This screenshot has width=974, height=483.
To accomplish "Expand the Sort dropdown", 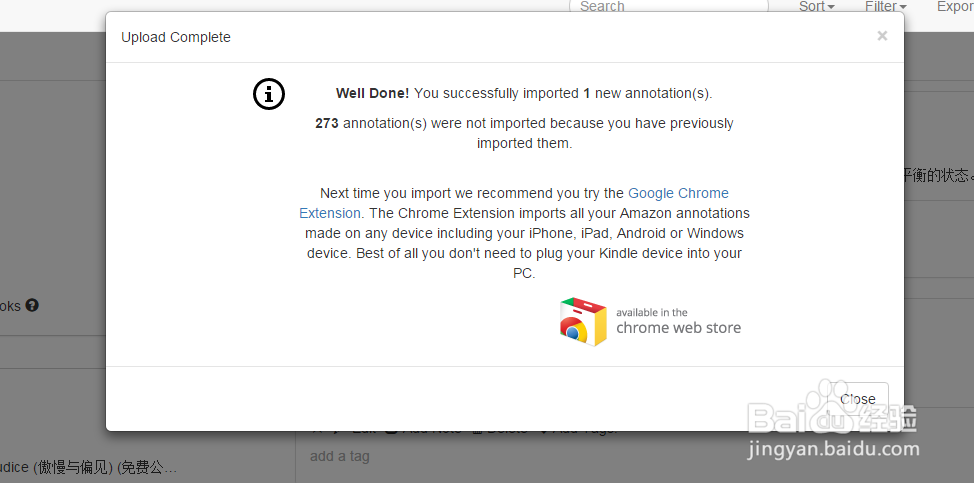I will pos(816,7).
